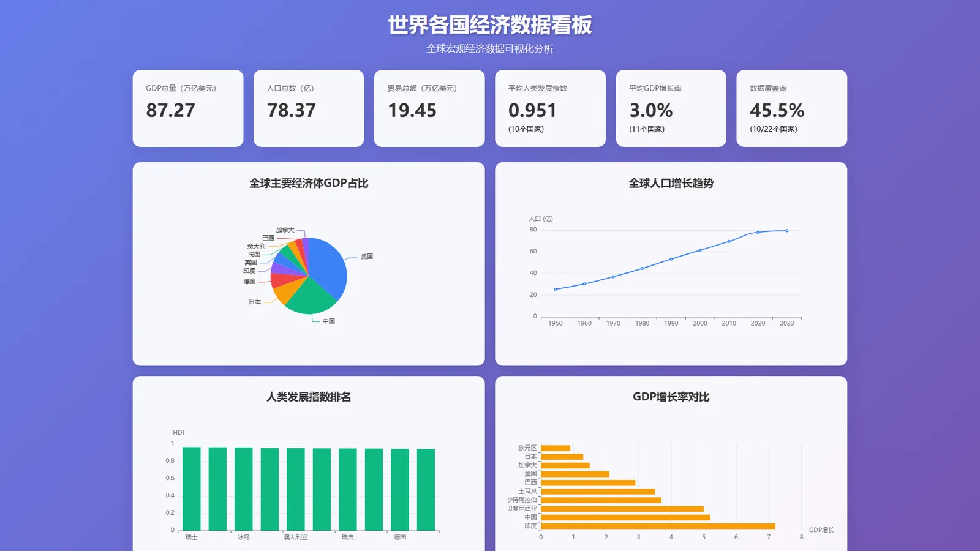Click the 加拿大 label beside the pie chart
The height and width of the screenshot is (551, 980).
[x=285, y=230]
